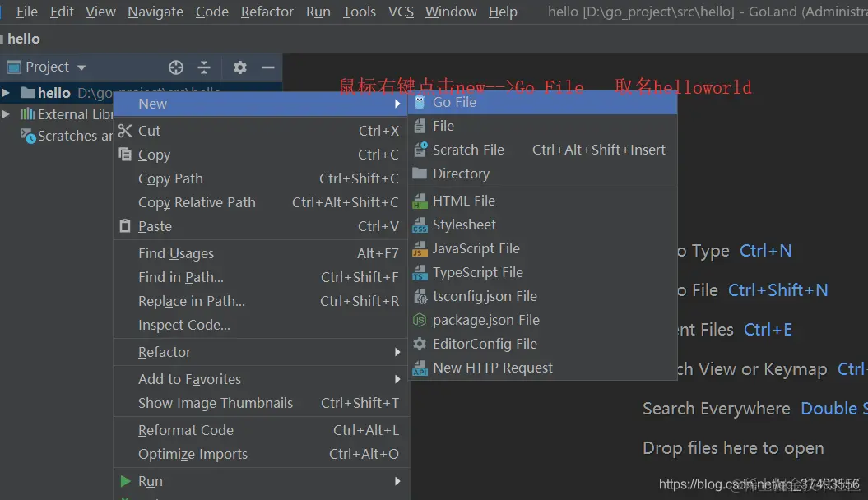Open the Run menu in the menu bar
This screenshot has height=500, width=868.
(x=318, y=12)
